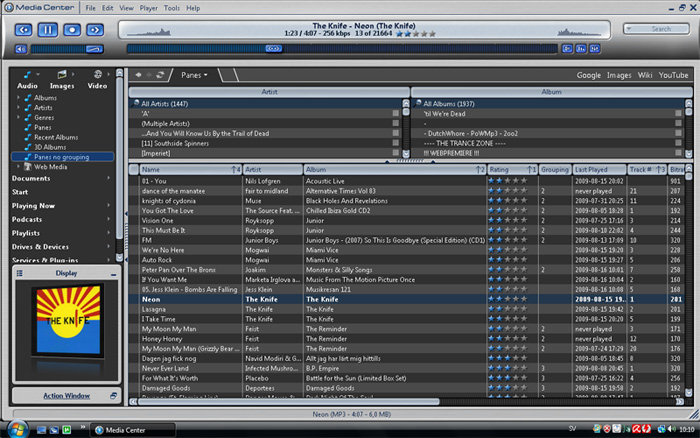The width and height of the screenshot is (700, 438).
Task: Open the Edit menu
Action: (107, 8)
